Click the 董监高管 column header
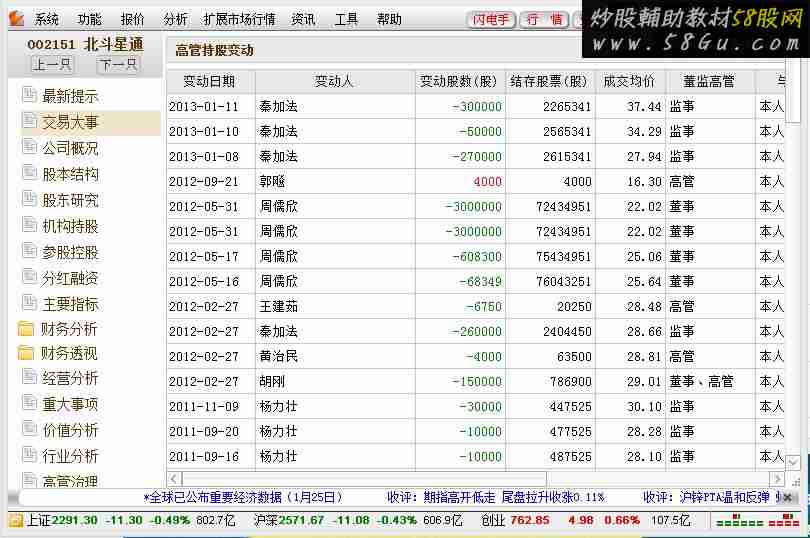Viewport: 810px width, 538px height. tap(710, 82)
